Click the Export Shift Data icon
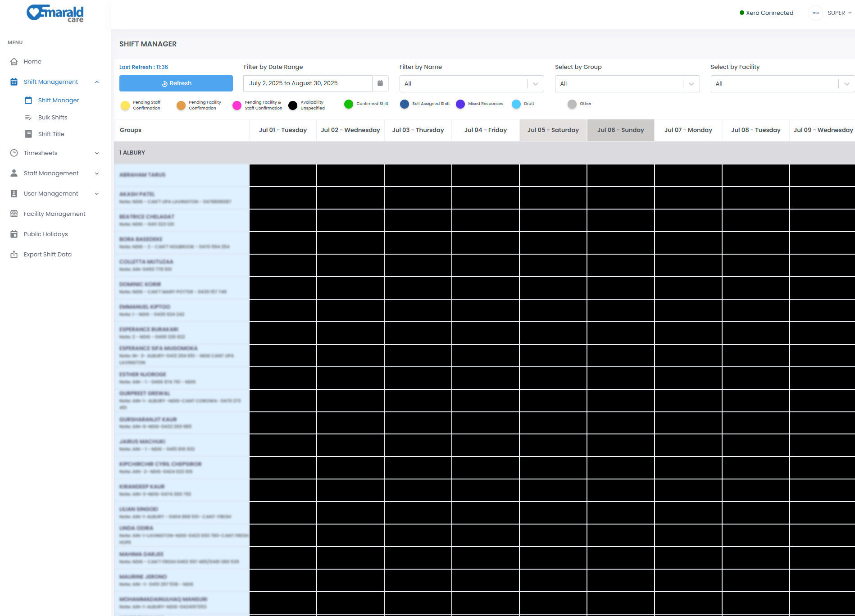The height and width of the screenshot is (616, 855). pos(14,255)
